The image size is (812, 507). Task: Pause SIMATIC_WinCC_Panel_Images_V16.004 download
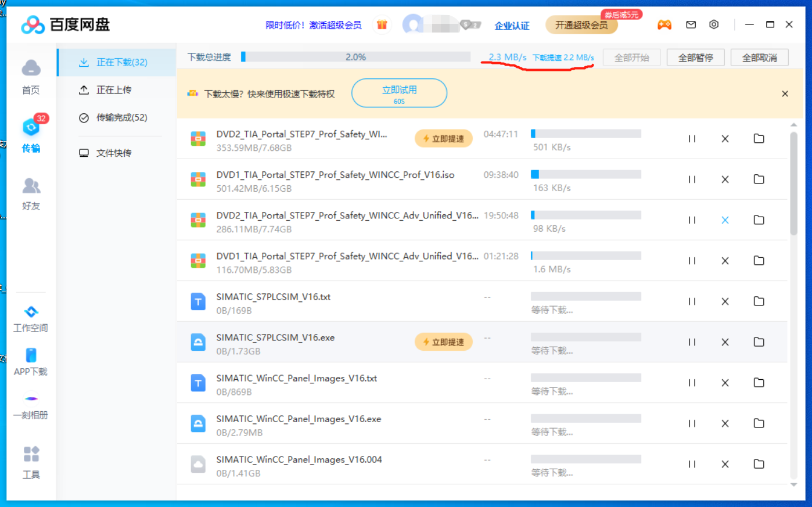(x=692, y=464)
